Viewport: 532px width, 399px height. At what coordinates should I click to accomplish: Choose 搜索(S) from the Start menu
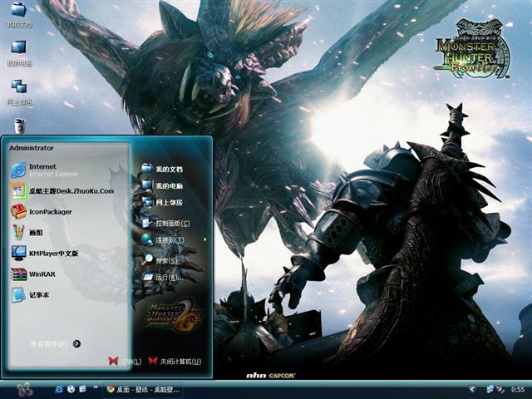point(166,260)
